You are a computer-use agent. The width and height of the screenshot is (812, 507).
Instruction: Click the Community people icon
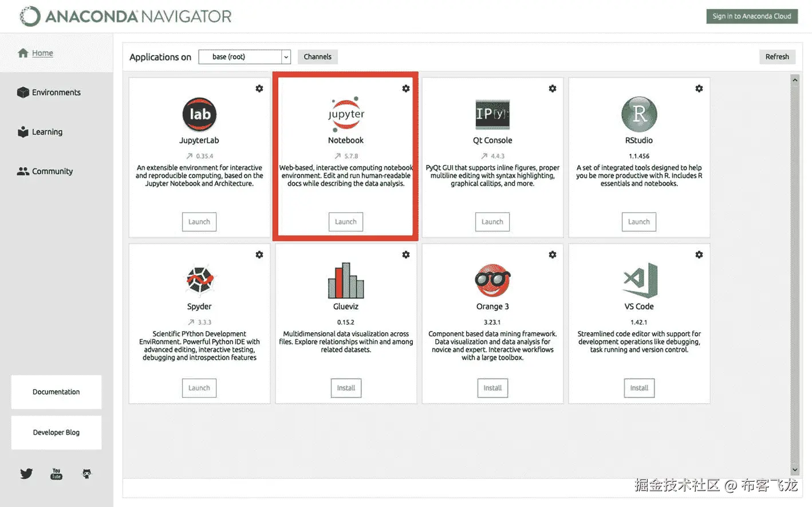(x=23, y=171)
